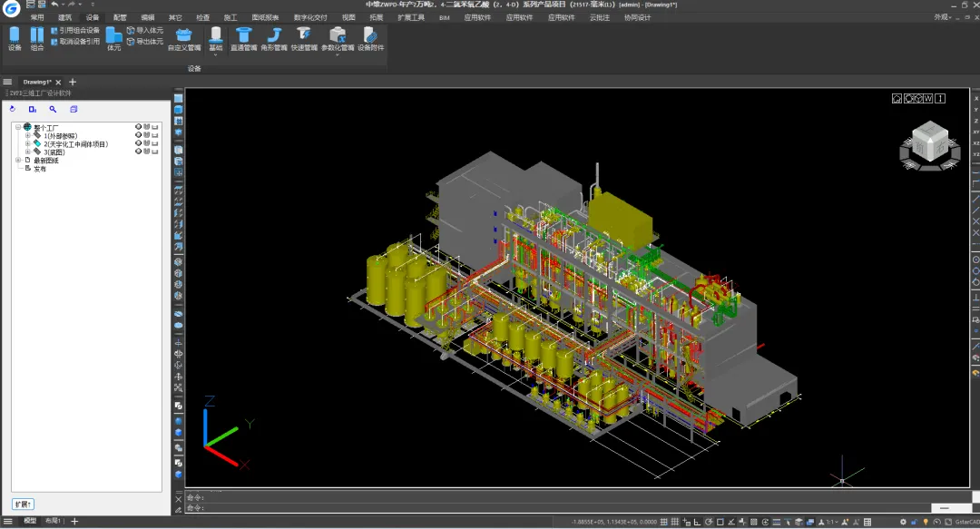This screenshot has height=529, width=980.
Task: Select the 组合 combination equipment icon
Action: pyautogui.click(x=37, y=38)
